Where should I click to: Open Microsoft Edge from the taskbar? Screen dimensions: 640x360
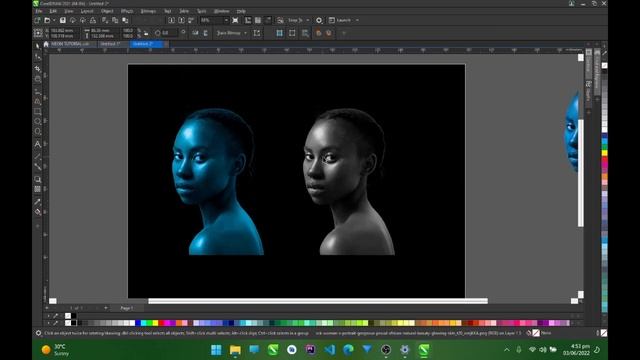click(348, 350)
